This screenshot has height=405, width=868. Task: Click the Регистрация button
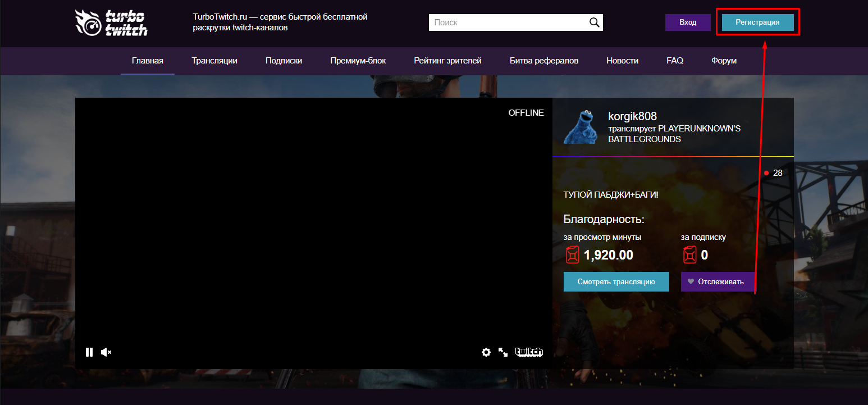point(758,22)
